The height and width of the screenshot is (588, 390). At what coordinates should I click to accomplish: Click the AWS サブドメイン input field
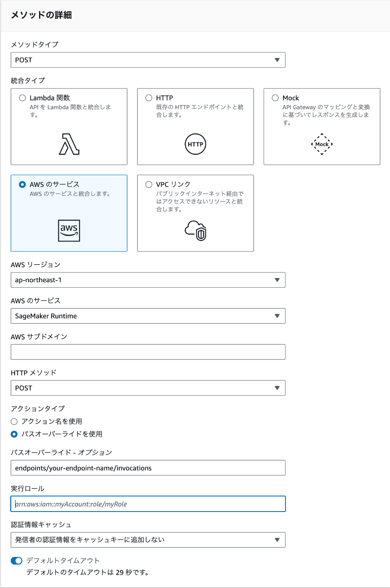[148, 352]
